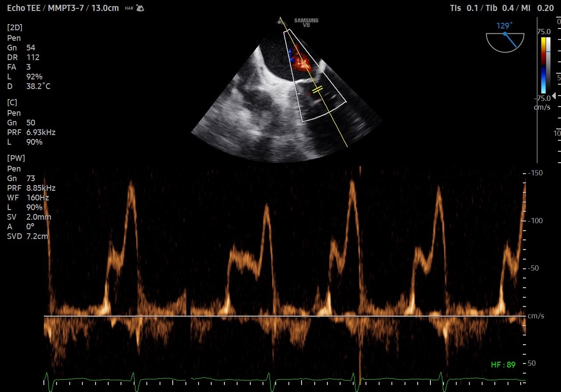Image resolution: width=561 pixels, height=392 pixels.
Task: Click the gray depth focus arrow marker
Action: tap(554, 96)
